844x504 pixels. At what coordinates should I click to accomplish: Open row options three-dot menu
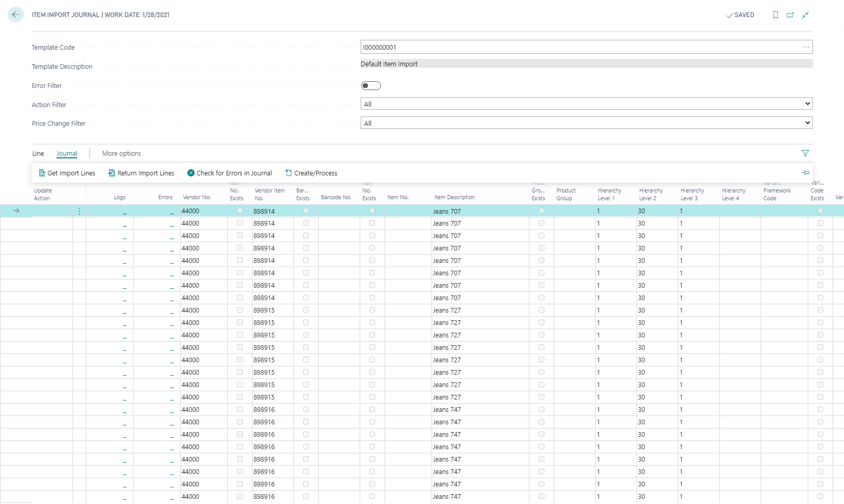[79, 211]
